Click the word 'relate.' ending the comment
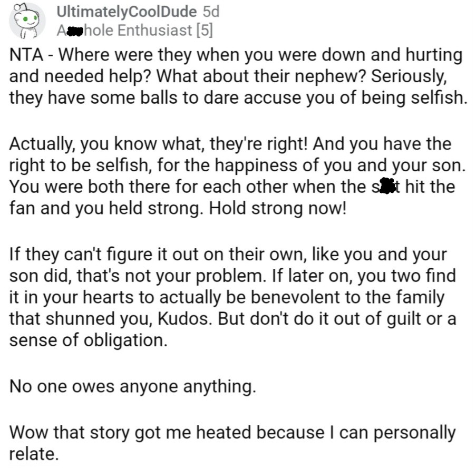476x468 pixels. pos(33,454)
